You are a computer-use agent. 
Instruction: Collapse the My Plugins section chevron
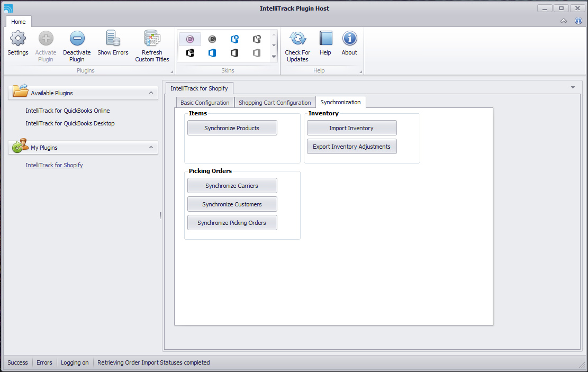(x=151, y=148)
